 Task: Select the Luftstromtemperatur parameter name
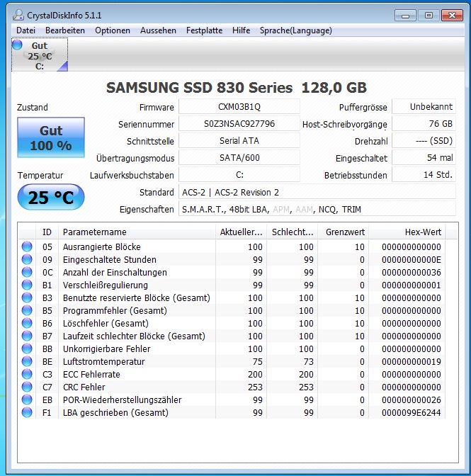tap(104, 361)
